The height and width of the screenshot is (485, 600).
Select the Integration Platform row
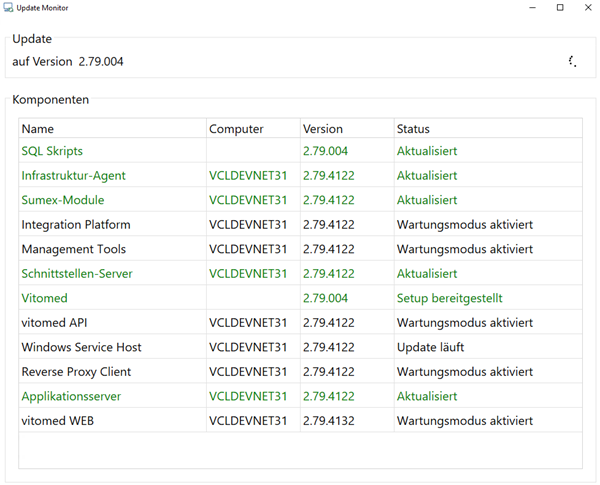300,224
